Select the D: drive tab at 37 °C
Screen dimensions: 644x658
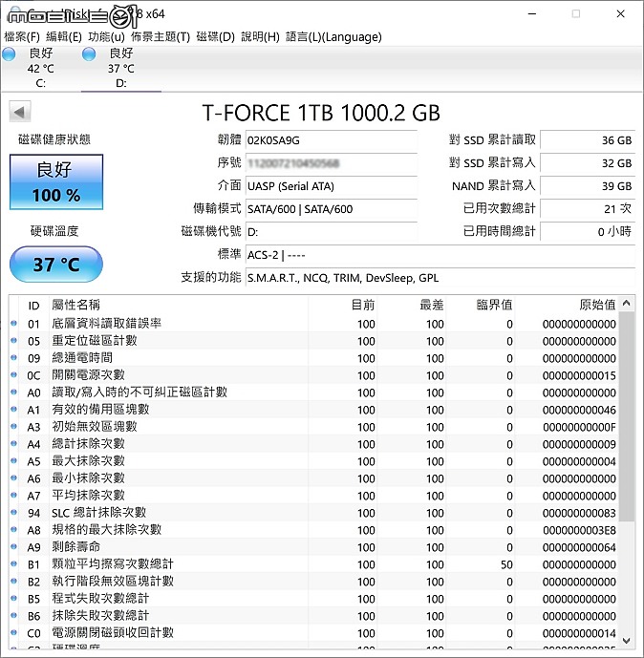(x=121, y=68)
